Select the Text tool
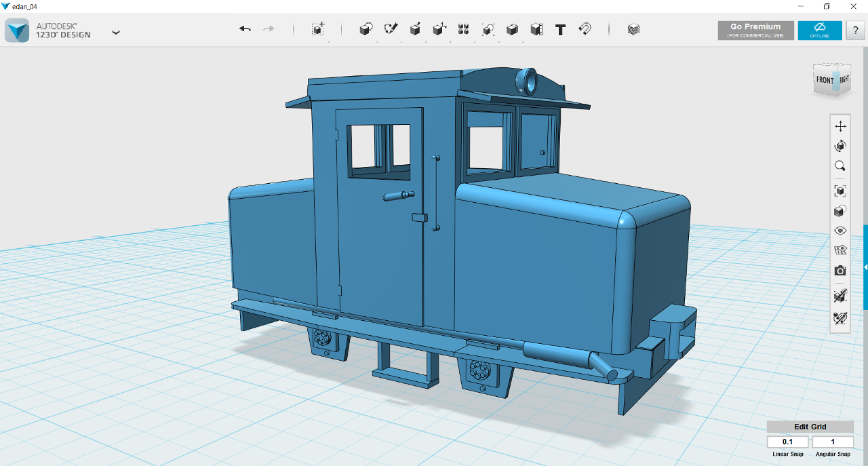 point(561,30)
